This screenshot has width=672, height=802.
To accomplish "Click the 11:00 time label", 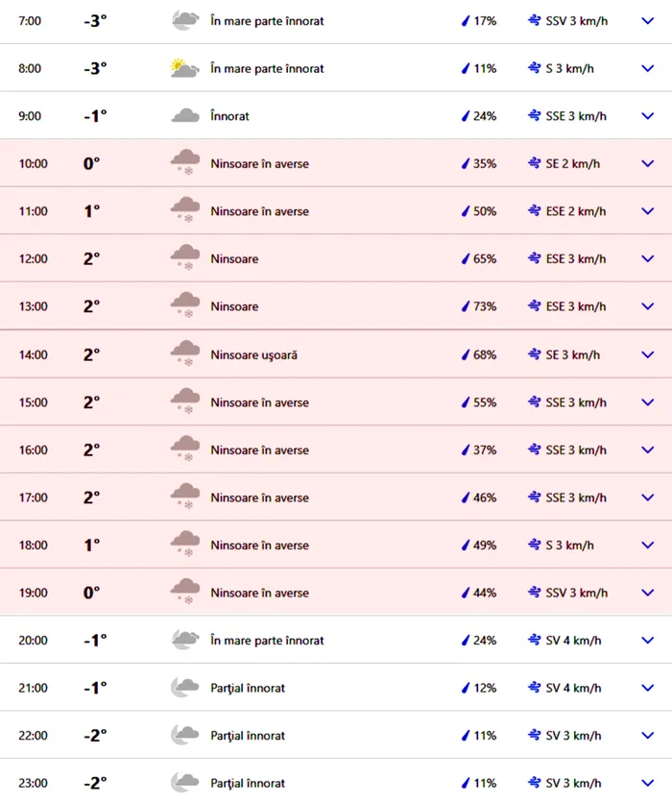I will pos(34,211).
